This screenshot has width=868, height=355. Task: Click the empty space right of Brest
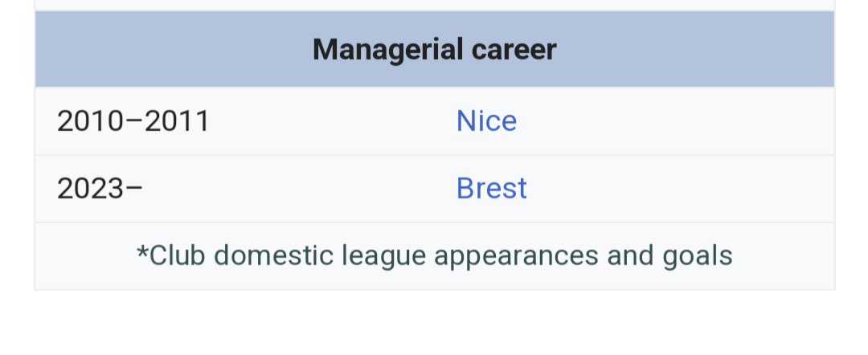(681, 189)
